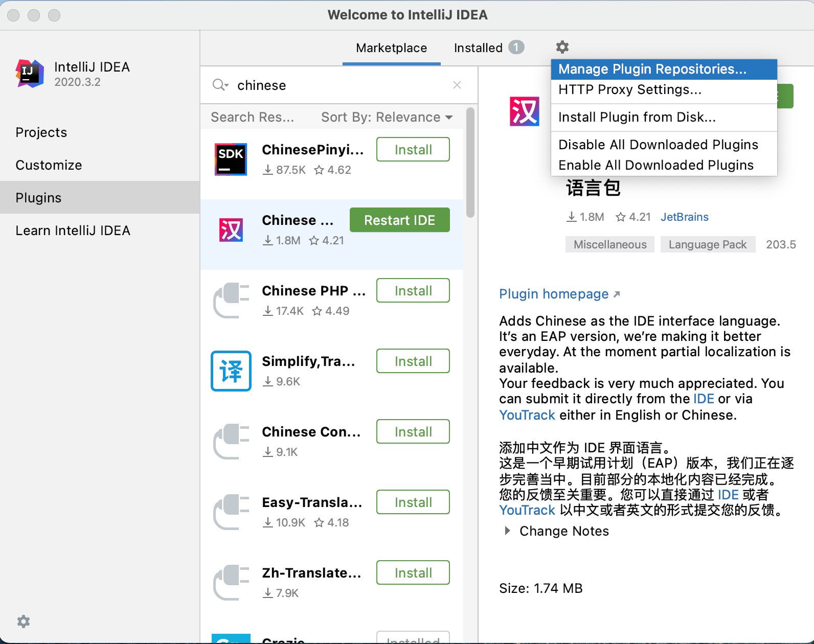Click the 203.5 version text

coord(781,244)
